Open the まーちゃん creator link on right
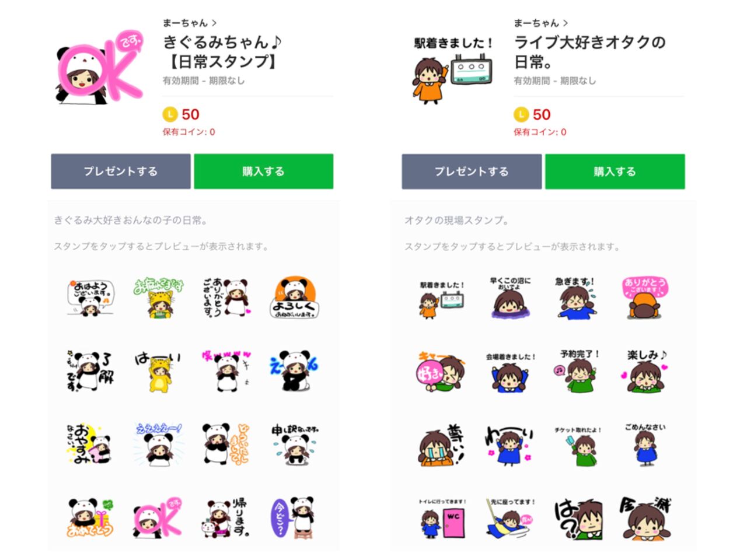This screenshot has height=560, width=747. [541, 23]
